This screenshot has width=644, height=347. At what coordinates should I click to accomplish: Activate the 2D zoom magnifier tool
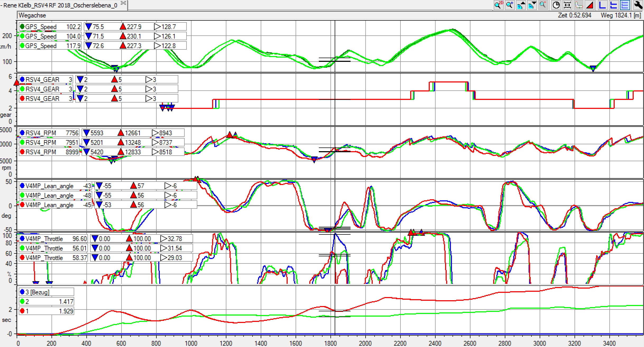pos(499,5)
